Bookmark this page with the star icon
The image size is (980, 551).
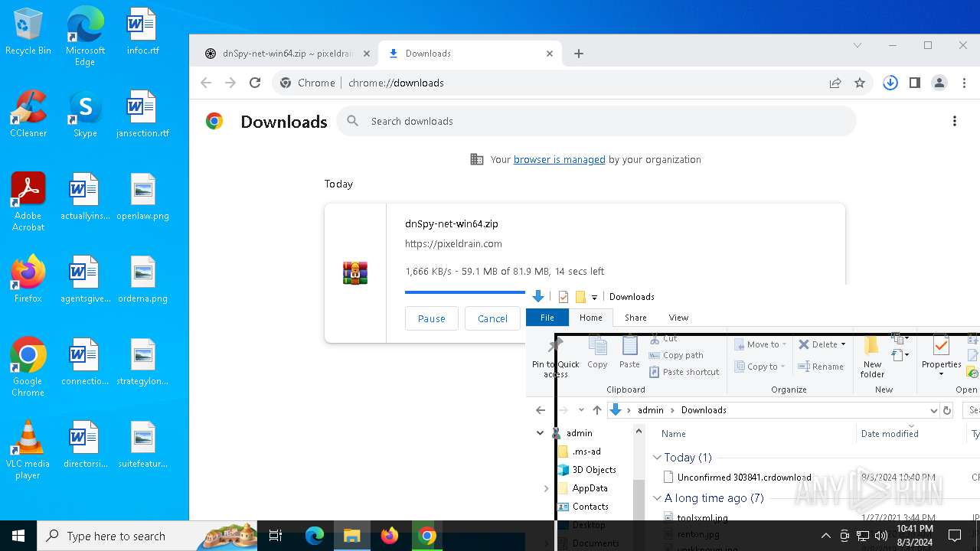pos(860,83)
